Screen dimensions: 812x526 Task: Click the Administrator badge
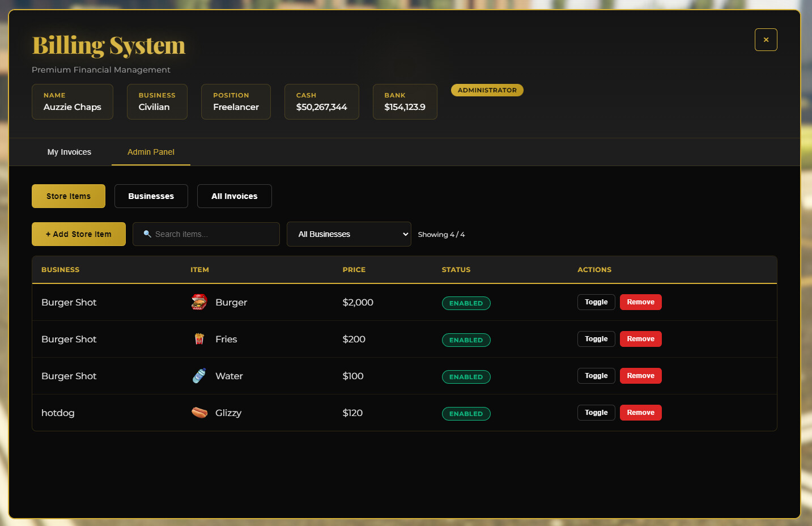pos(487,90)
